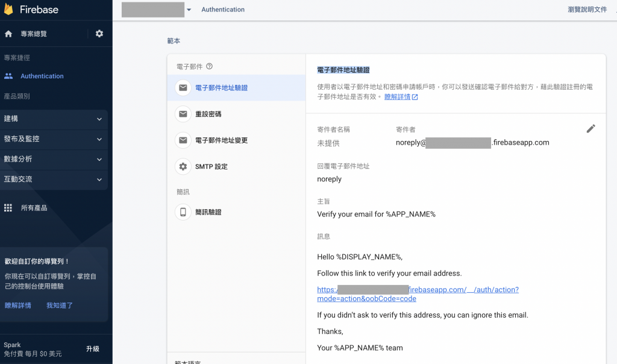
Task: Click the 簡訊 section label
Action: [183, 192]
